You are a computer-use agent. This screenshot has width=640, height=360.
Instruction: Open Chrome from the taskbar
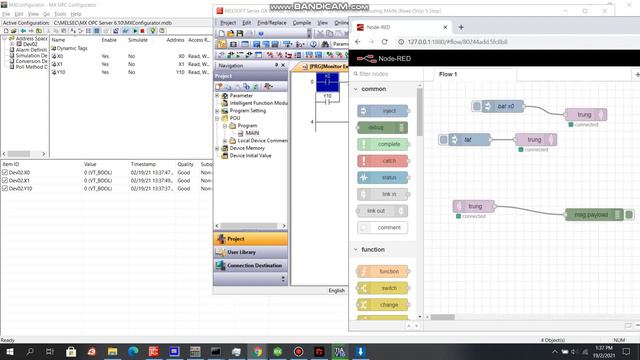257,351
